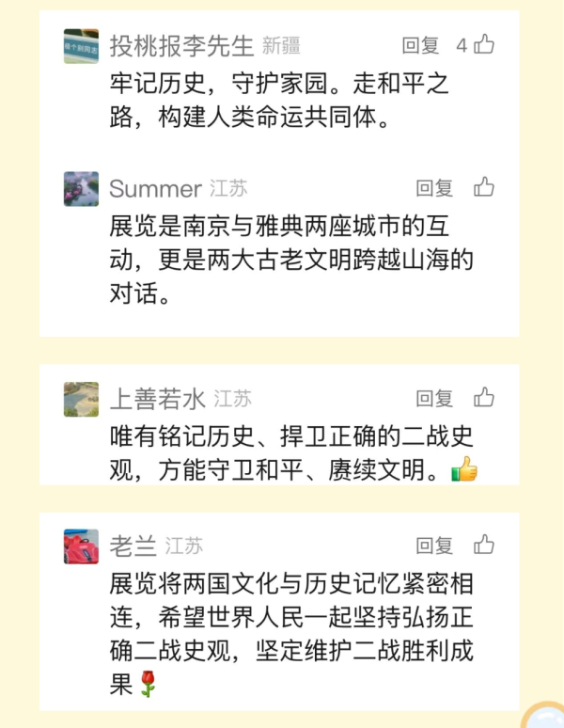
Task: Open 投桃报李先生's avatar picture
Action: (81, 45)
